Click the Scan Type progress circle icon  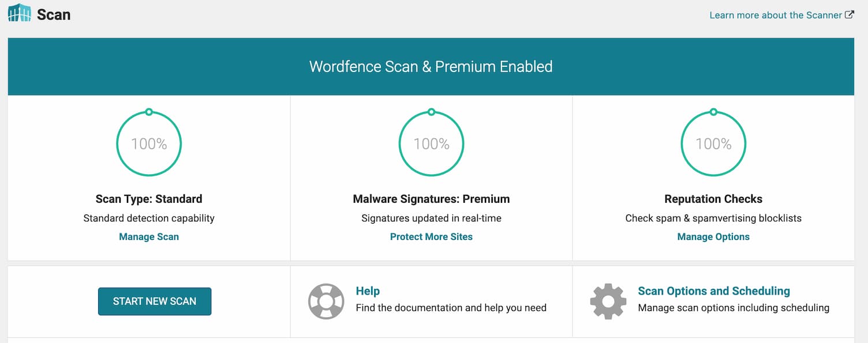(x=149, y=143)
